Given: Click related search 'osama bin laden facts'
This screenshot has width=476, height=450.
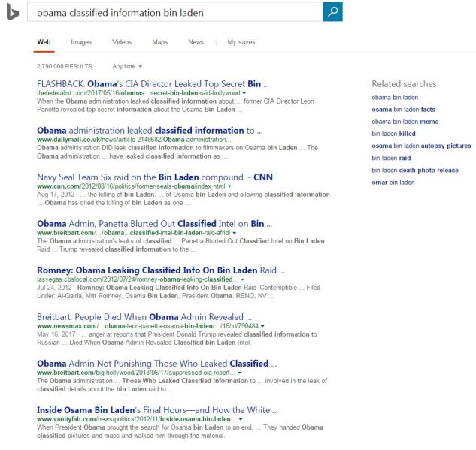Looking at the screenshot, I should 403,110.
